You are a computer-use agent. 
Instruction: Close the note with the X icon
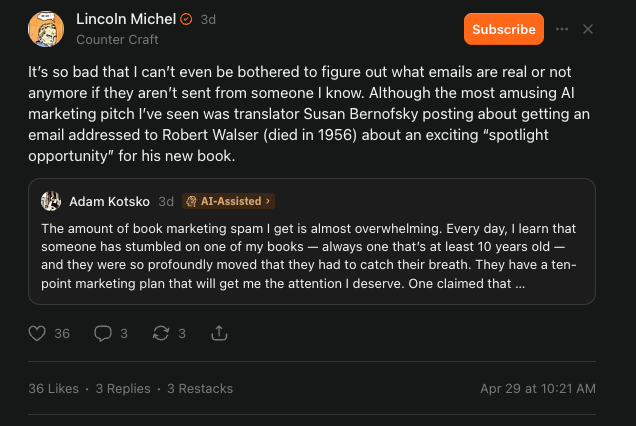click(x=588, y=29)
